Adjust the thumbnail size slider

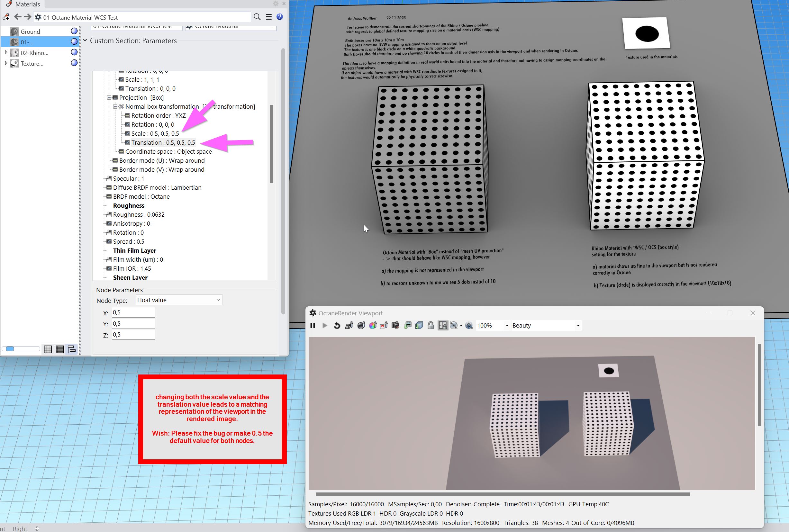(x=10, y=349)
